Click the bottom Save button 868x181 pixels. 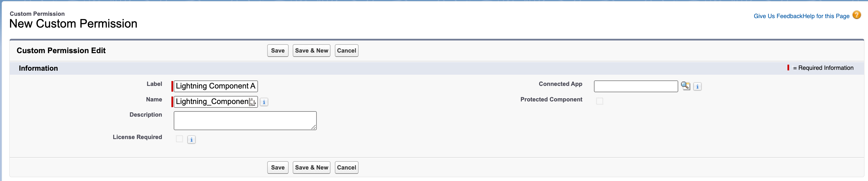click(278, 167)
